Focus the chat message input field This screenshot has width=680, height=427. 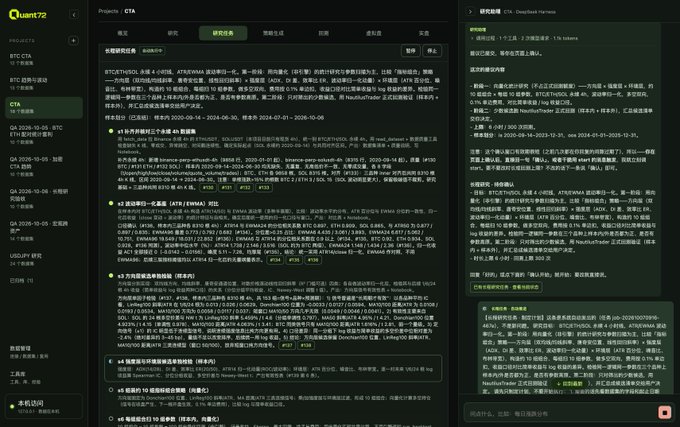pyautogui.click(x=562, y=414)
